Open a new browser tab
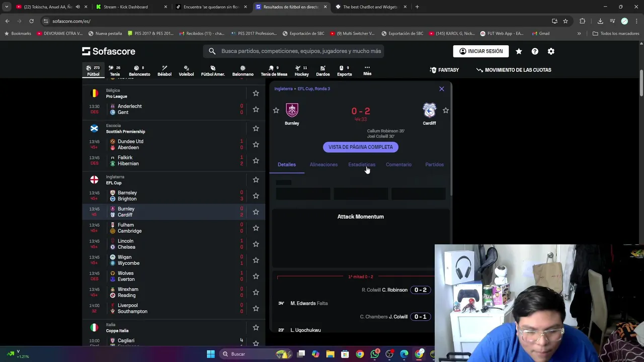 [x=417, y=7]
